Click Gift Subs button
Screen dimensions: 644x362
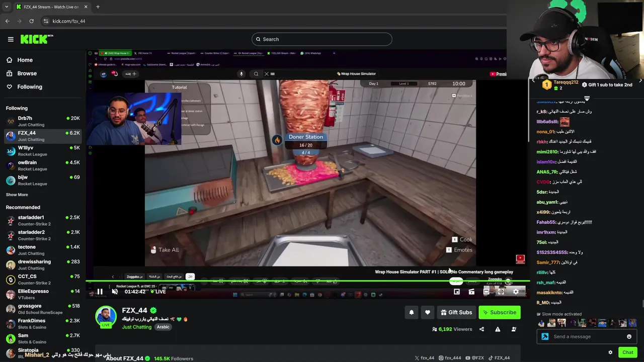click(x=456, y=312)
